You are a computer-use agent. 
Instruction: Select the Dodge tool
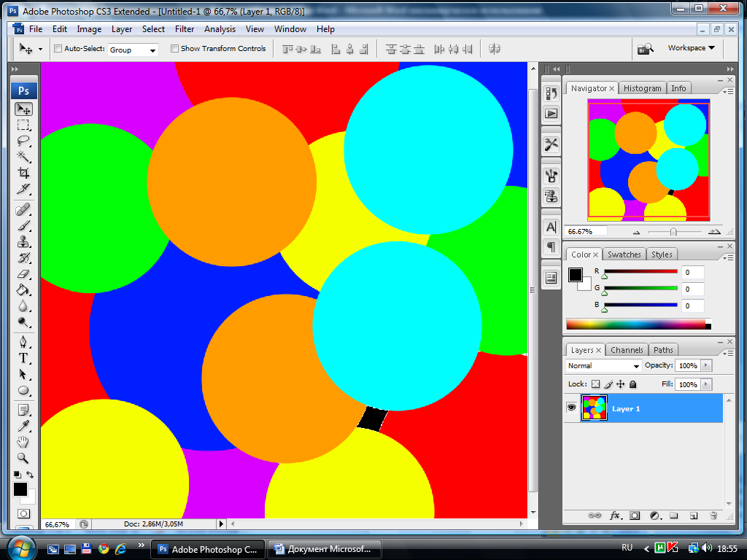[23, 322]
